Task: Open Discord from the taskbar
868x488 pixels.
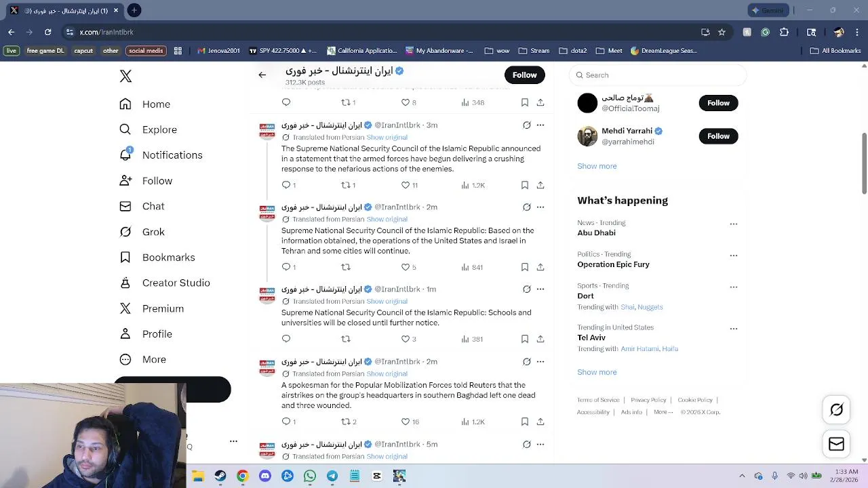Action: click(x=265, y=476)
